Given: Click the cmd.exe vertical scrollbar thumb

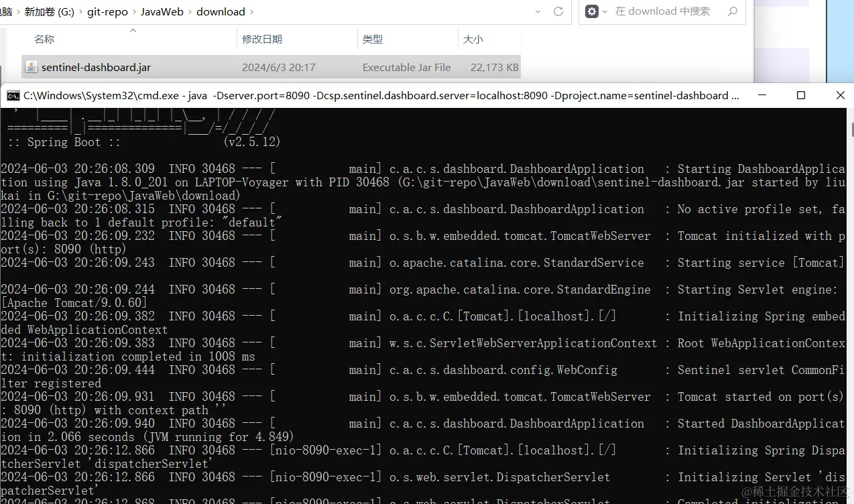Looking at the screenshot, I should [x=851, y=129].
